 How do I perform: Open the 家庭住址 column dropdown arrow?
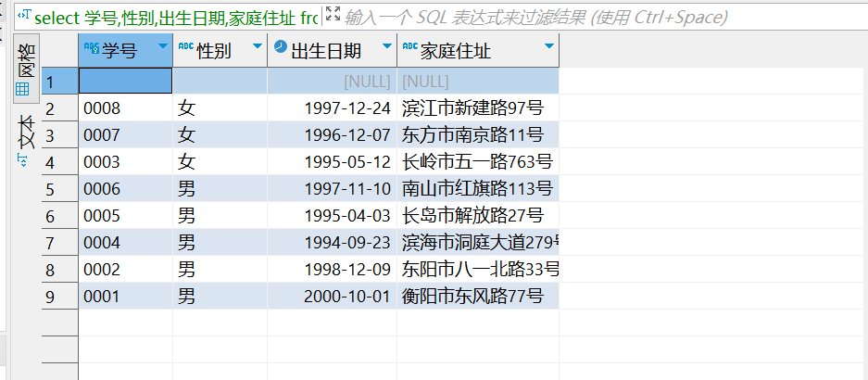549,46
